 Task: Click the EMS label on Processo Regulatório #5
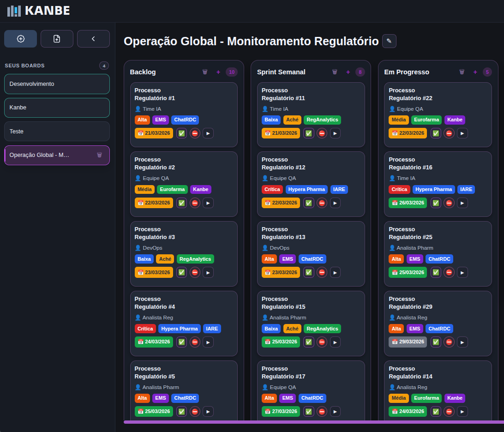pos(161,398)
